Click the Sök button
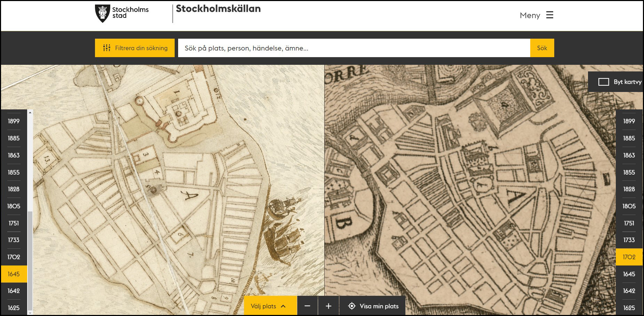This screenshot has width=644, height=316. 542,48
